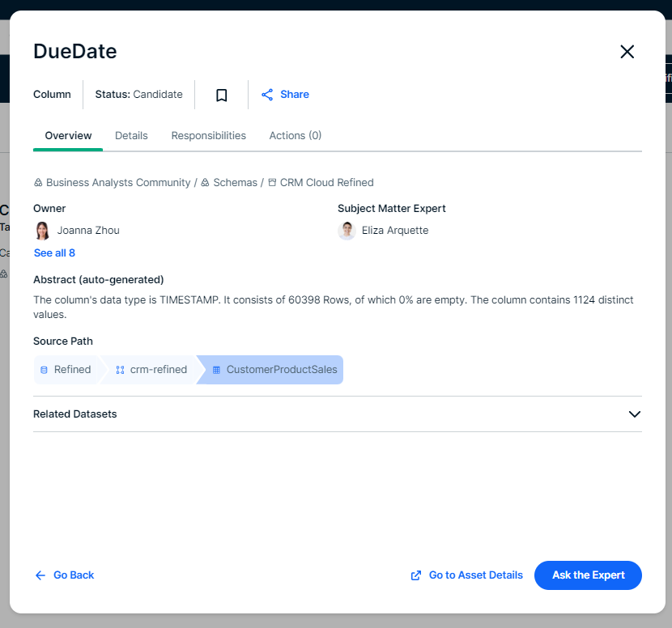Switch to the Details tab
Viewport: 672px width, 628px height.
click(131, 136)
